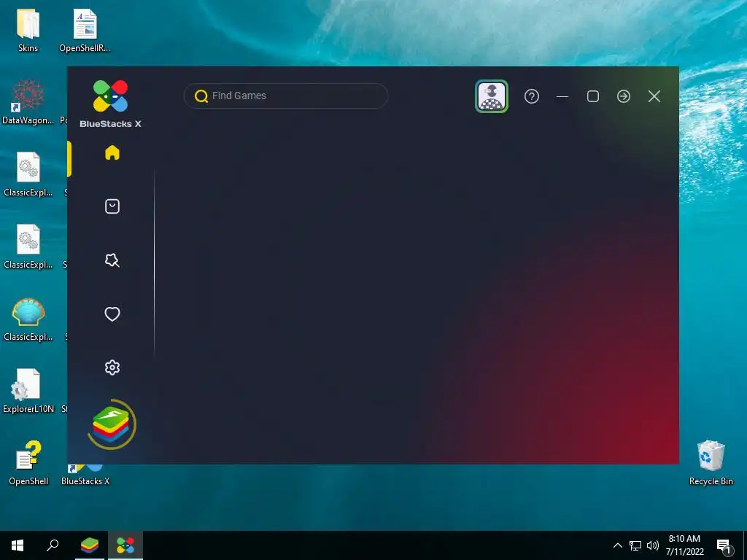Open the user profile avatar
Image resolution: width=747 pixels, height=560 pixels.
tap(492, 96)
